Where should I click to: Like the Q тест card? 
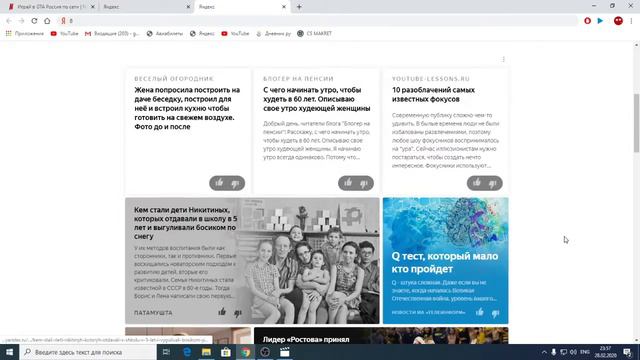pyautogui.click(x=480, y=312)
